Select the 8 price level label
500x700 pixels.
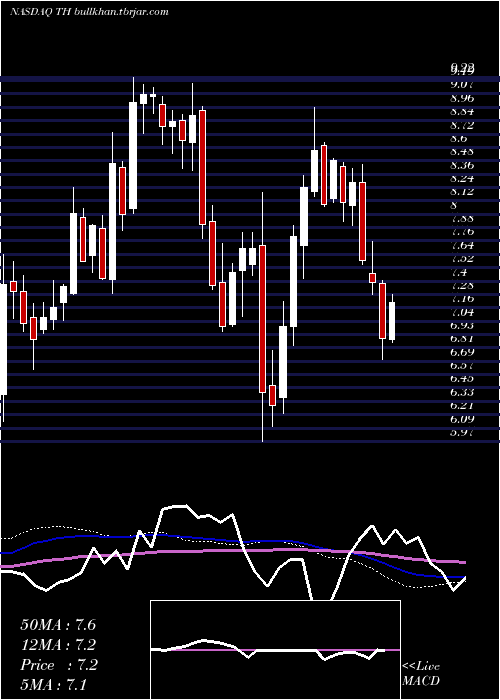[x=454, y=205]
